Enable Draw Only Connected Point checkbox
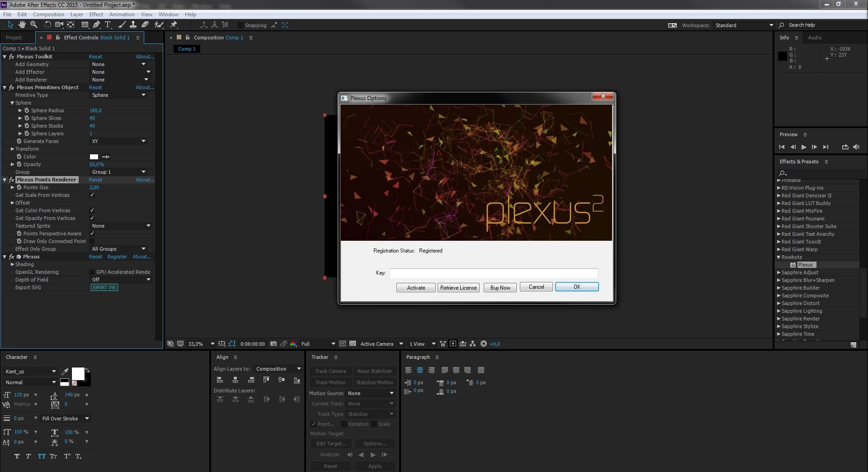 [92, 241]
